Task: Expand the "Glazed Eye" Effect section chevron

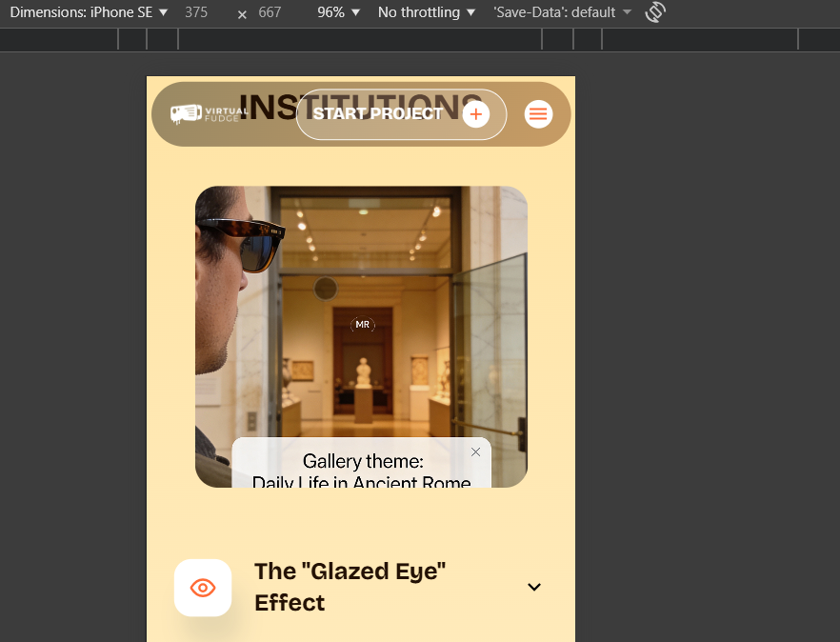Action: coord(534,587)
